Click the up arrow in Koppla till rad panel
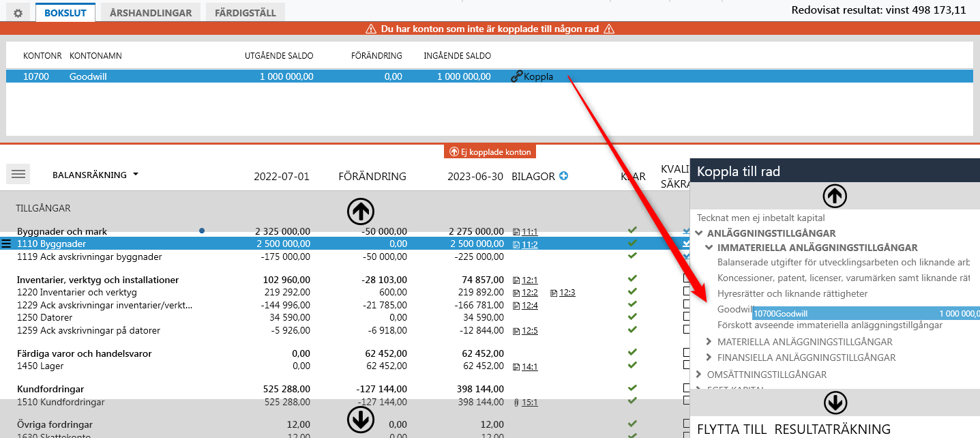The image size is (980, 438). tap(835, 196)
